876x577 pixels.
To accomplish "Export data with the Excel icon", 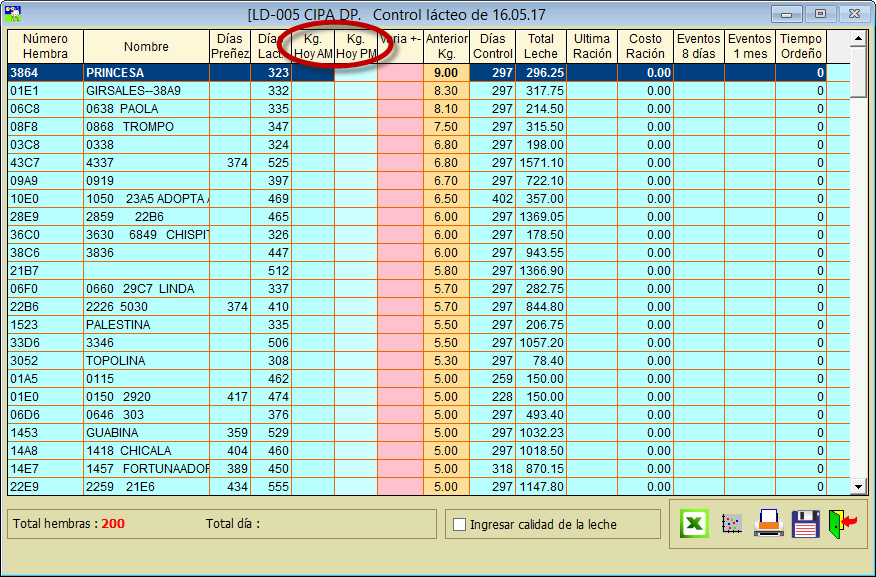I will [x=694, y=524].
